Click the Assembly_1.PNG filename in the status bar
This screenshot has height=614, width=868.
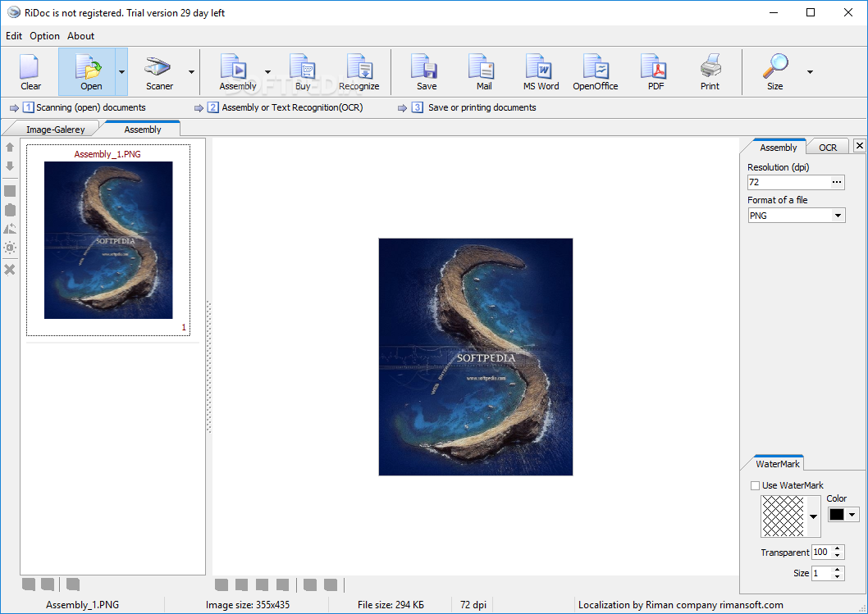click(x=83, y=605)
